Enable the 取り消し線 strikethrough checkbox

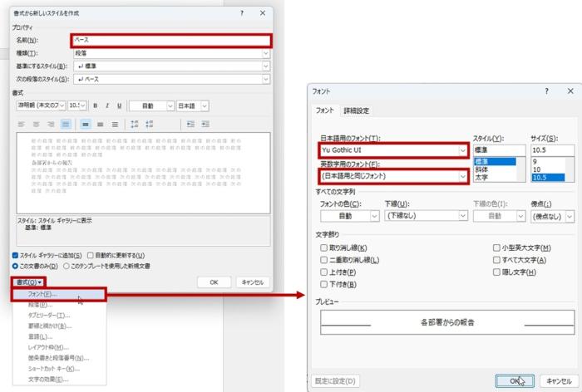coord(324,248)
